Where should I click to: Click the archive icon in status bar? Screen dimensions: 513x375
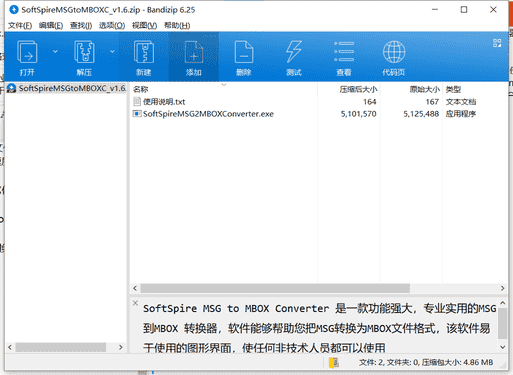334,363
